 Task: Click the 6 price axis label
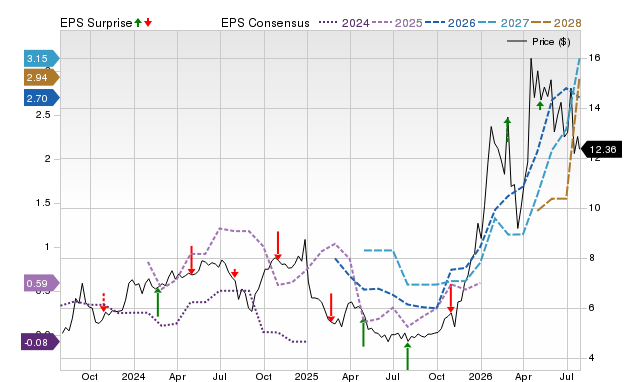tap(591, 308)
